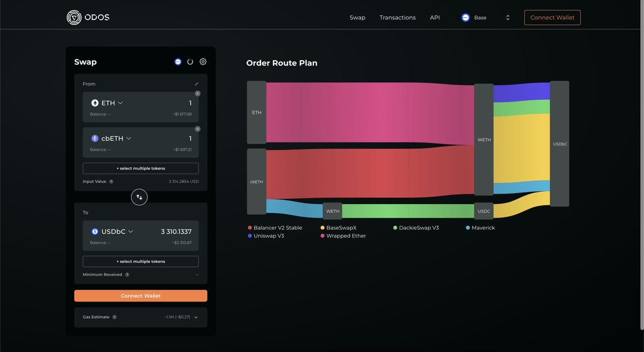Click the small pin icon in From box
The width and height of the screenshot is (644, 352).
click(197, 84)
